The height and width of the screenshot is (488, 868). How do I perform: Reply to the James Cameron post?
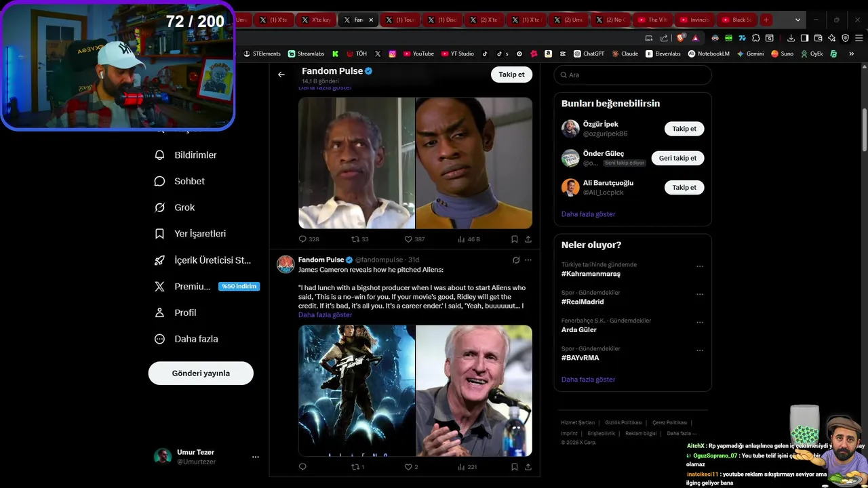tap(302, 467)
